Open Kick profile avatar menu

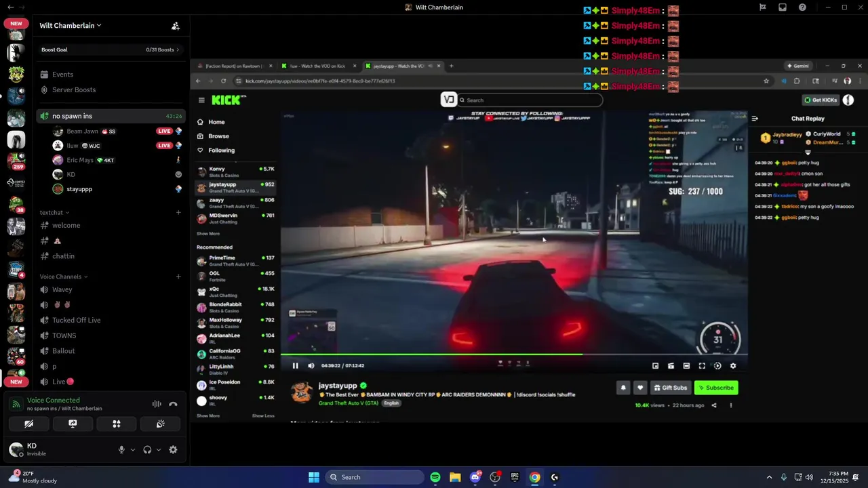click(x=848, y=100)
